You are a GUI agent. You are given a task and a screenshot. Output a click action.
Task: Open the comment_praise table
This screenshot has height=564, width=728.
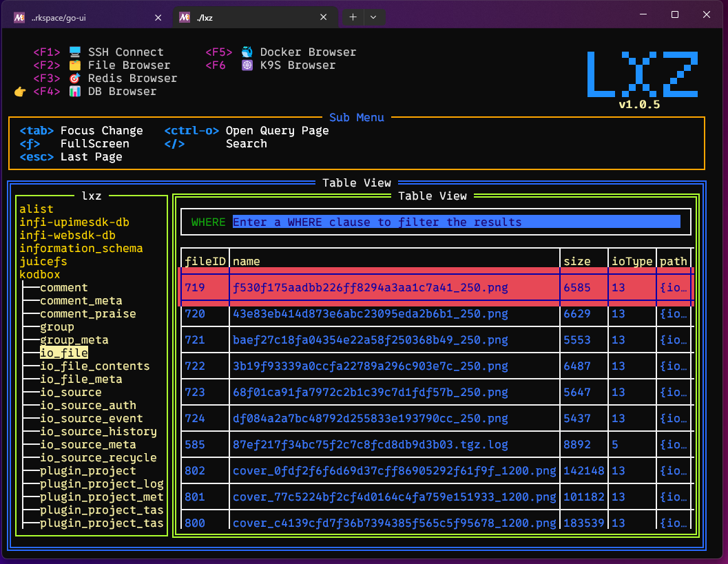(87, 313)
